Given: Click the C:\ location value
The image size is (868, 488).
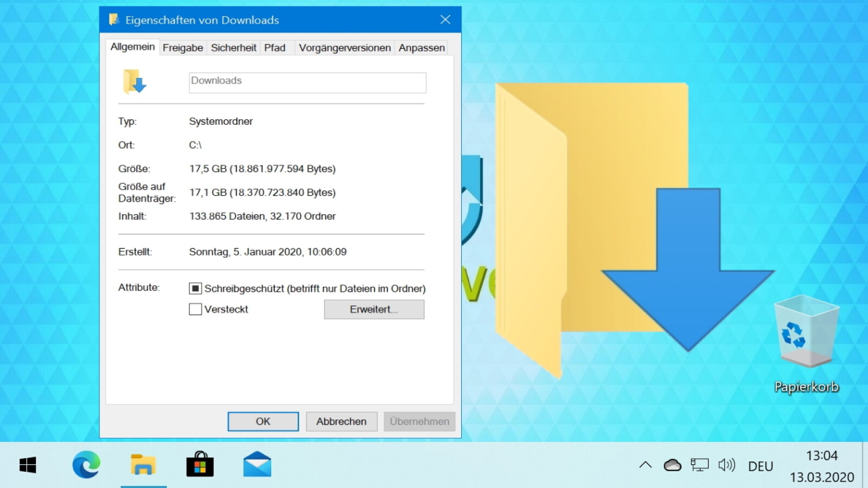Looking at the screenshot, I should click(x=195, y=145).
